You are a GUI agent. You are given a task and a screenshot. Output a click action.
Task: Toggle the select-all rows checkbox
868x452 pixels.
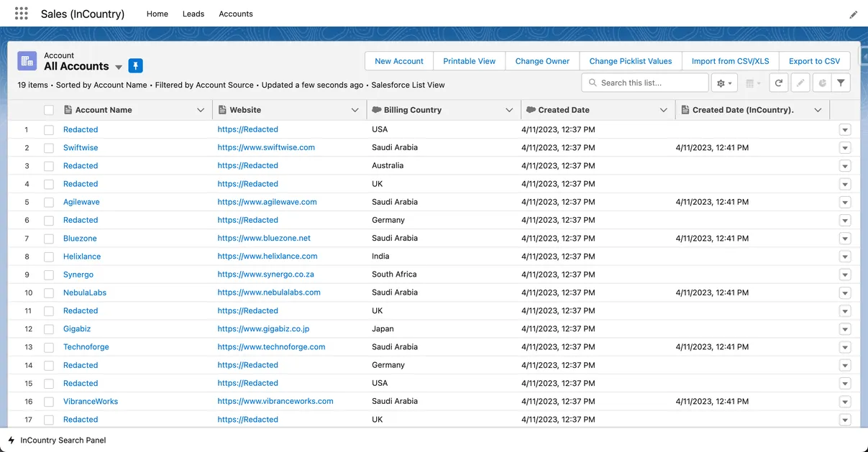pyautogui.click(x=49, y=110)
